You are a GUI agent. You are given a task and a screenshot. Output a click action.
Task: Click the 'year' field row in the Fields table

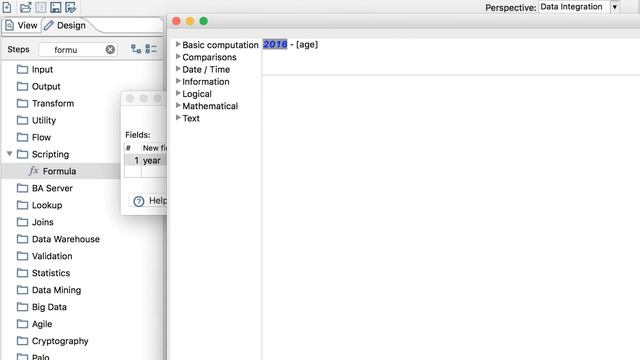(x=145, y=160)
